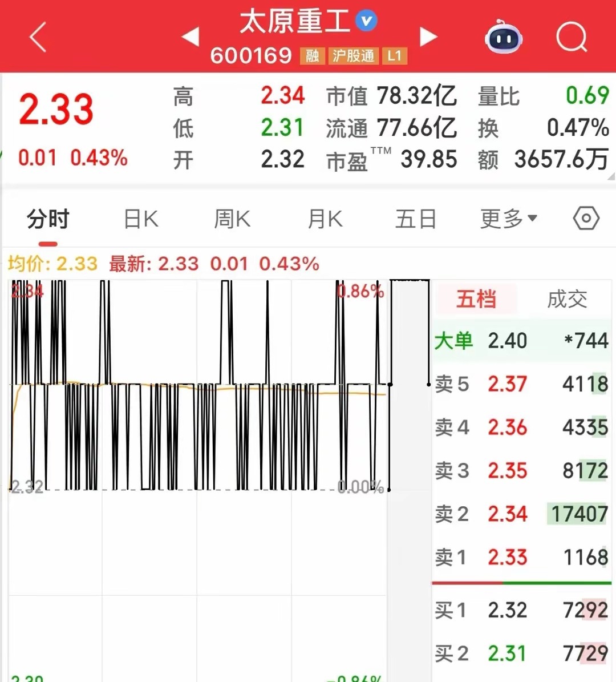Viewport: 616px width, 682px height.
Task: Select 卖2 price 2.34 row
Action: point(522,514)
